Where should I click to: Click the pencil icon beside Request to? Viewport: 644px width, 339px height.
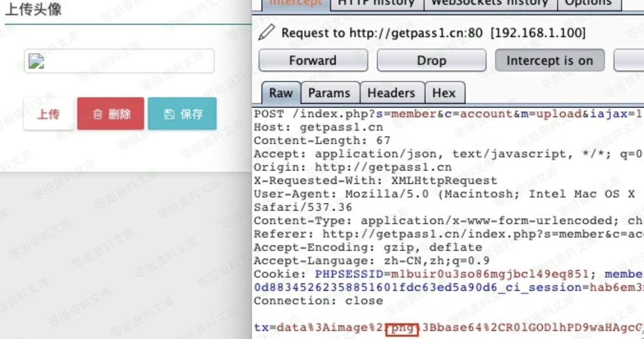pos(267,33)
